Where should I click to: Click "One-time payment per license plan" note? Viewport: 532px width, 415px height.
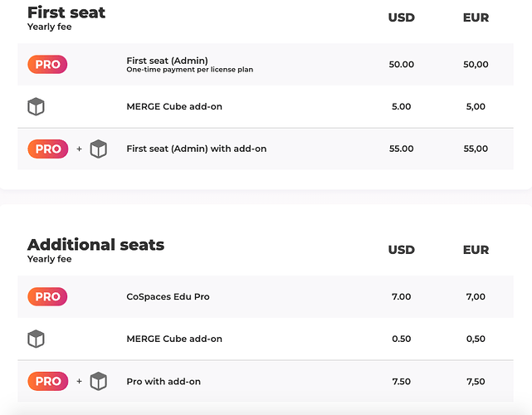[189, 71]
